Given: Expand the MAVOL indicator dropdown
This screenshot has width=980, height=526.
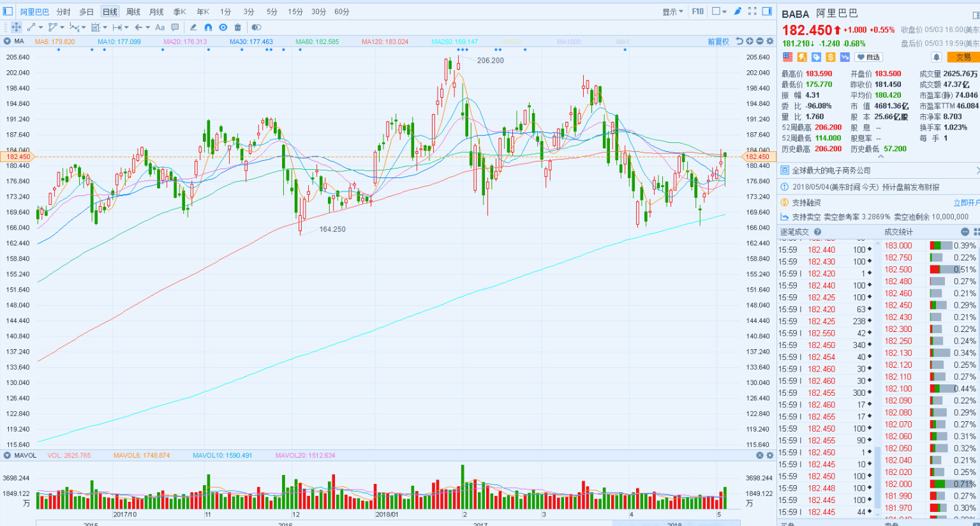Looking at the screenshot, I should click(x=8, y=456).
